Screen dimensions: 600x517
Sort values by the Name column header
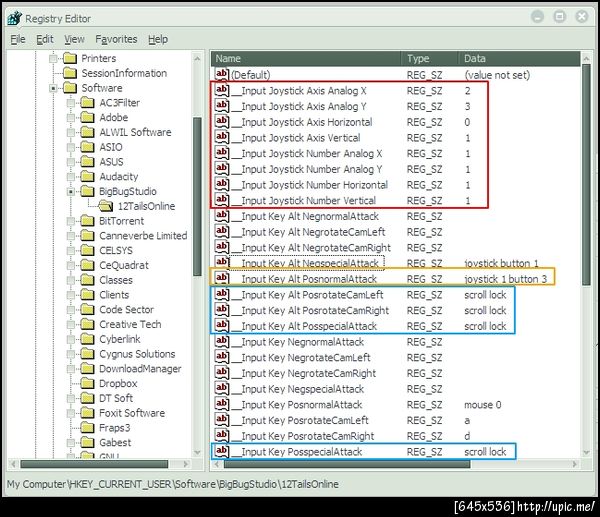click(306, 59)
